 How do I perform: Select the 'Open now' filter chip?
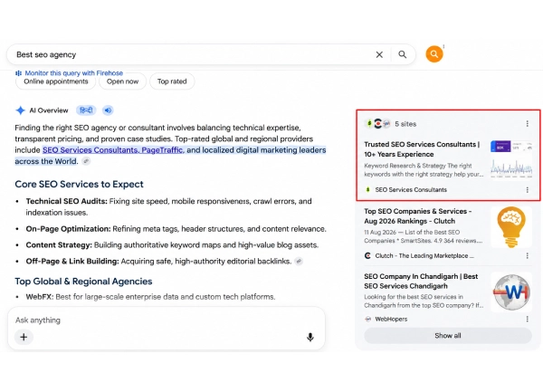pyautogui.click(x=122, y=81)
